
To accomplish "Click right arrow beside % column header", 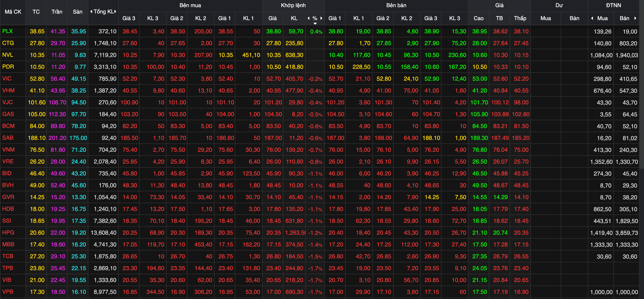I will tap(321, 18).
